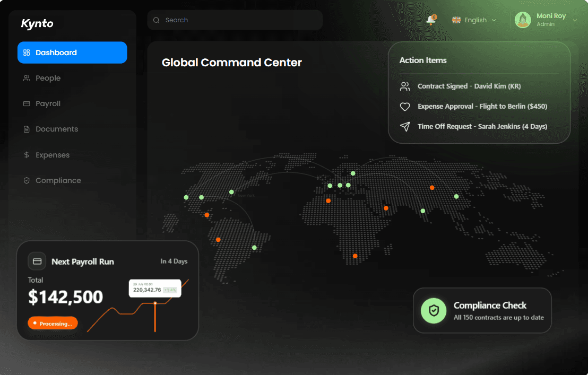588x375 pixels.
Task: Click the green shield on Compliance Check card
Action: pos(433,310)
